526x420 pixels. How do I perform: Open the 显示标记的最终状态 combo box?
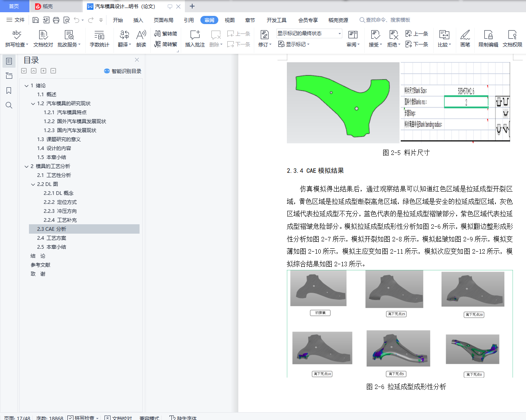pyautogui.click(x=309, y=33)
